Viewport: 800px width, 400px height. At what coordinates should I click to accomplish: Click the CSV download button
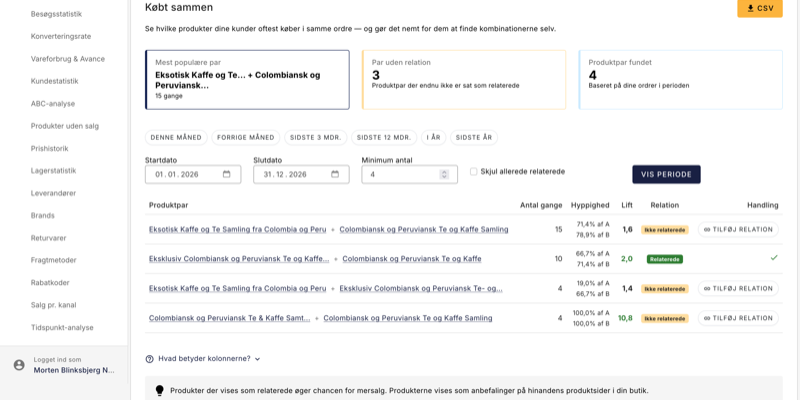[x=759, y=9]
